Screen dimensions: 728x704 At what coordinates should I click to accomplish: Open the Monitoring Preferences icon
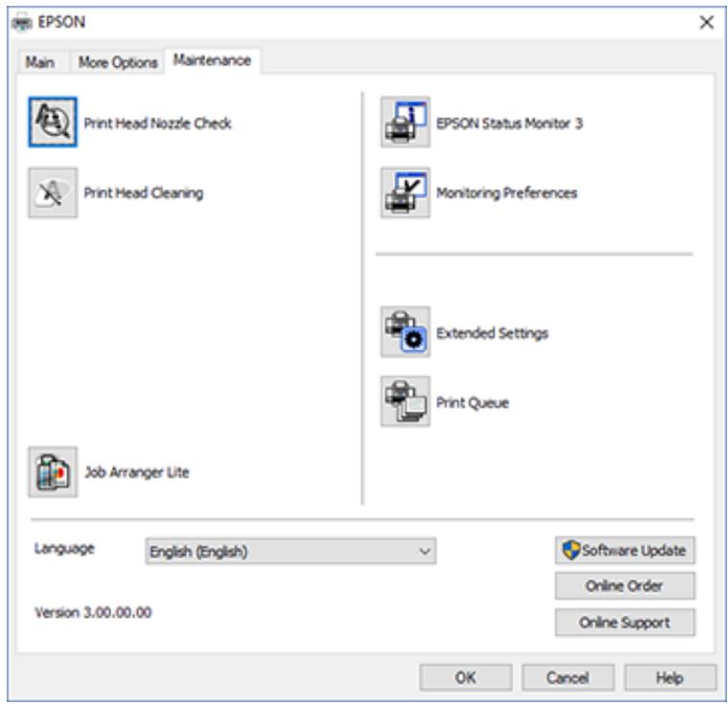point(406,193)
